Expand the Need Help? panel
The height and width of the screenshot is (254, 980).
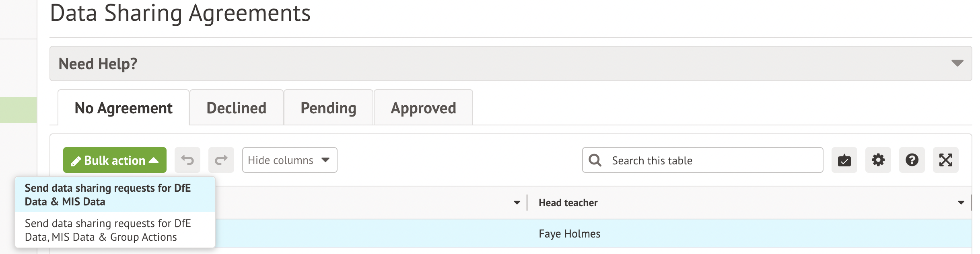pyautogui.click(x=957, y=63)
